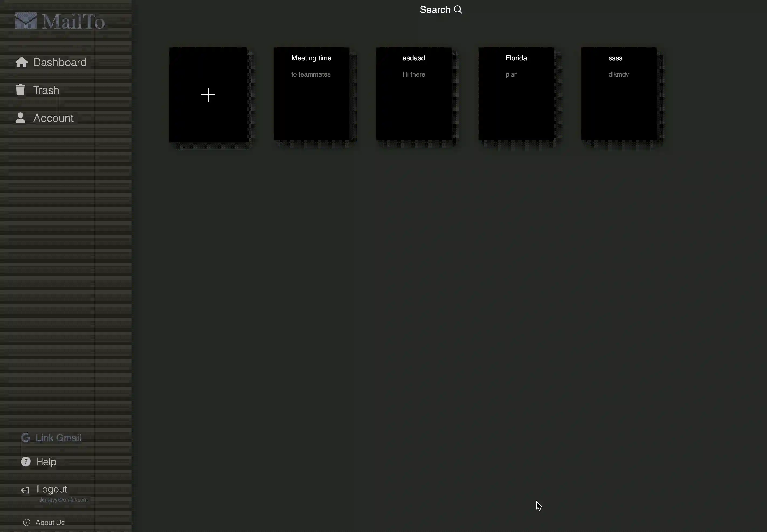Click the Logout arrow icon

click(x=25, y=490)
